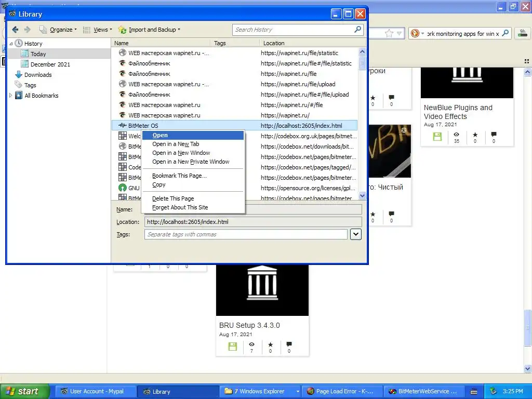Image resolution: width=532 pixels, height=399 pixels.
Task: Choose Forget About This Site
Action: click(x=193, y=207)
